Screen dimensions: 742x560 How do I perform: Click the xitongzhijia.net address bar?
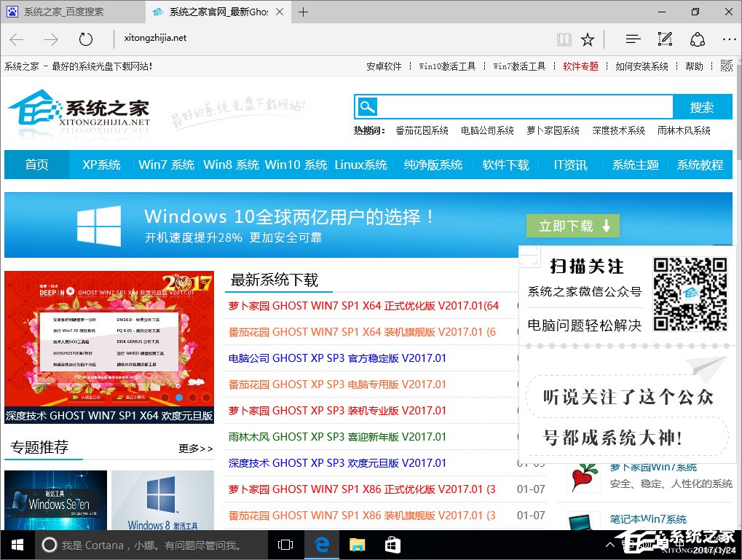(x=156, y=39)
